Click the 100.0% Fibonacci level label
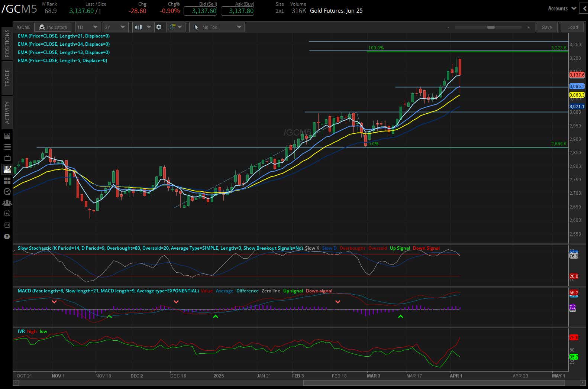 (x=376, y=48)
